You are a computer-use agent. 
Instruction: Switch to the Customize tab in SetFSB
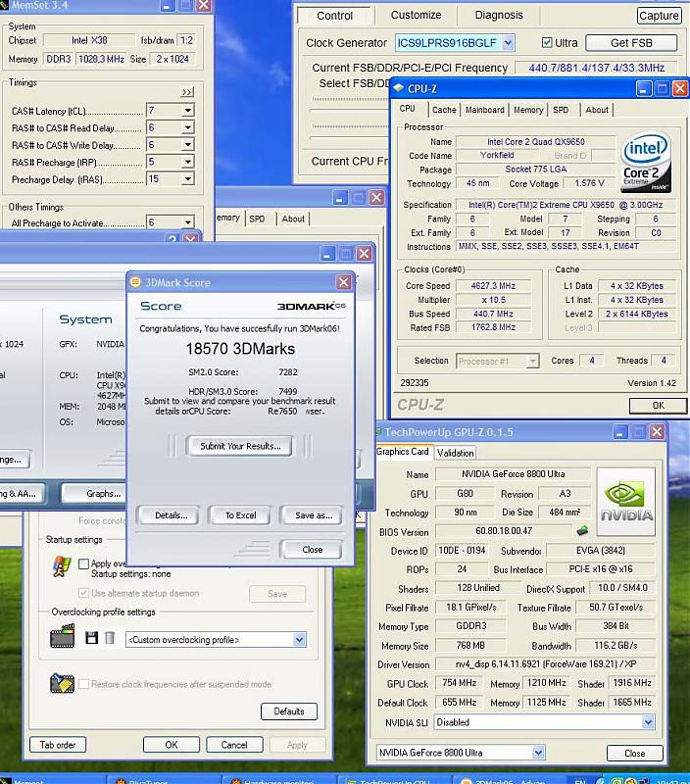tap(416, 15)
